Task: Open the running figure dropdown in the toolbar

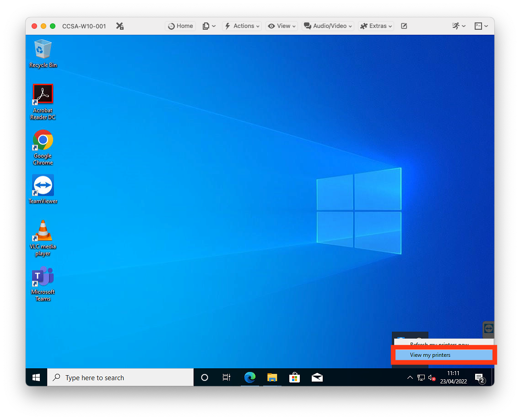Action: 459,26
